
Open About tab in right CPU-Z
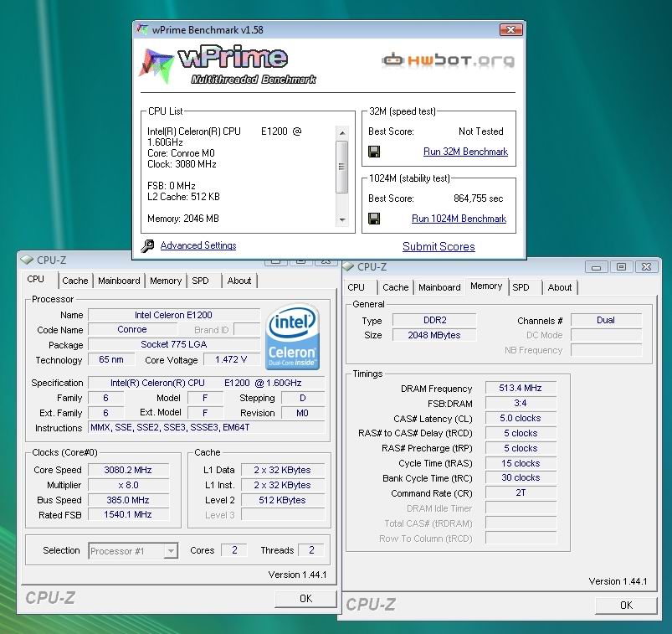(560, 287)
